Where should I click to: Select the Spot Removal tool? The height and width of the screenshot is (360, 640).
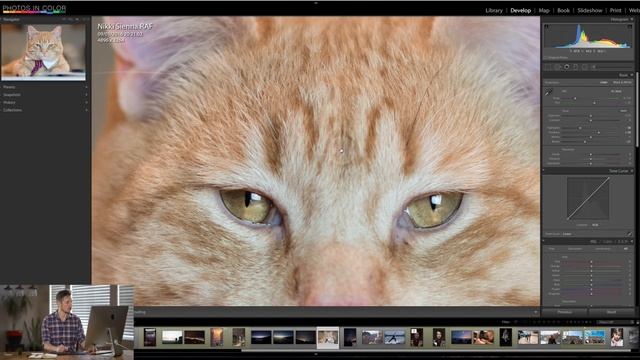tap(557, 67)
